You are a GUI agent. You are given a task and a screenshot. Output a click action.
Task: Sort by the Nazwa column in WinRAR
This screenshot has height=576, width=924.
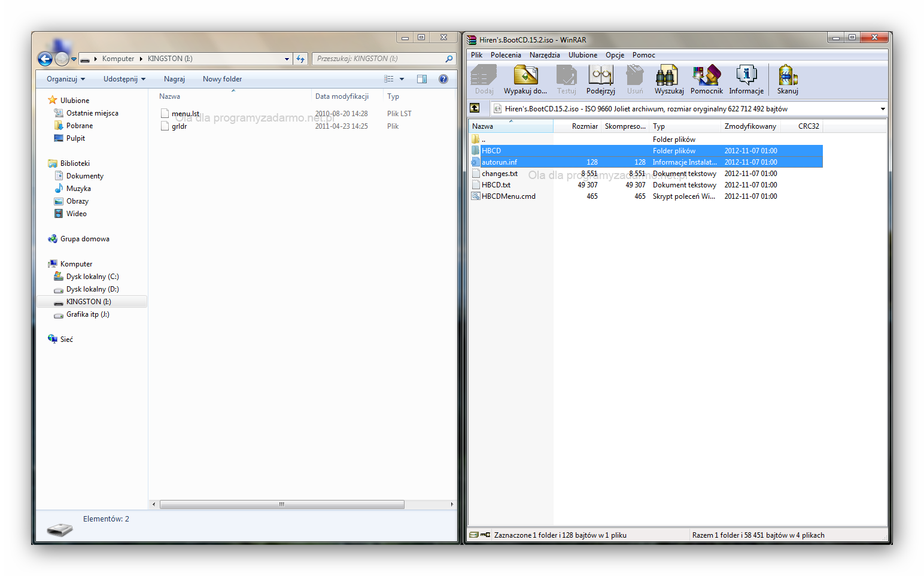510,126
